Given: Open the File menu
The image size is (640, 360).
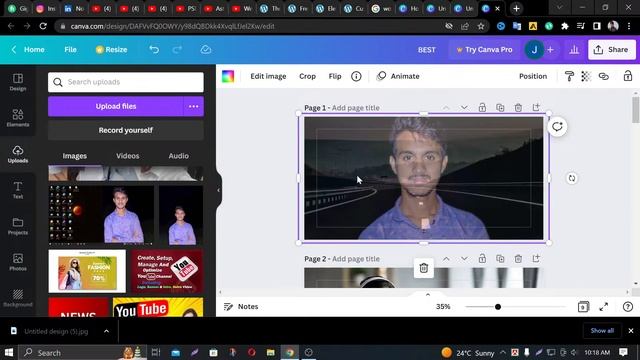Looking at the screenshot, I should [x=70, y=50].
